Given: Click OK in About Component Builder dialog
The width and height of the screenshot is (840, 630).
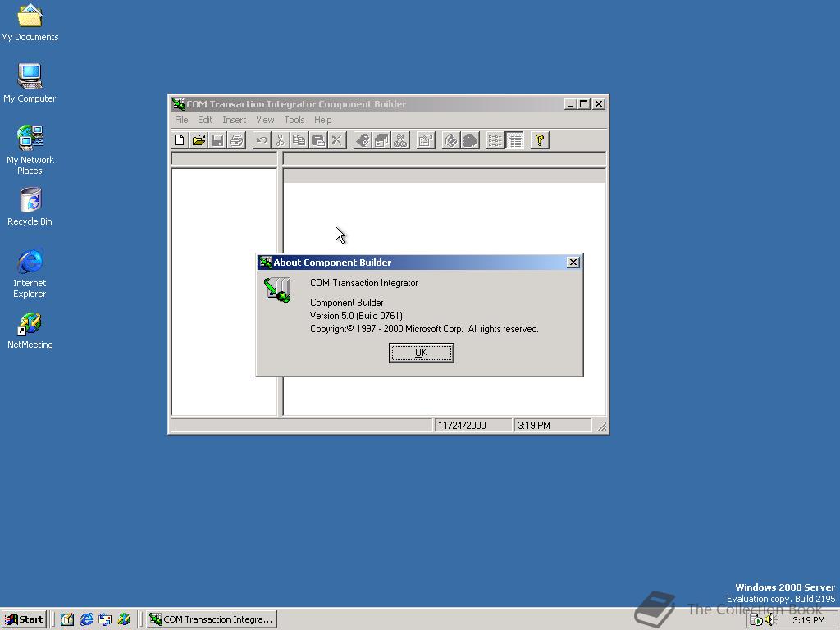Looking at the screenshot, I should point(421,353).
